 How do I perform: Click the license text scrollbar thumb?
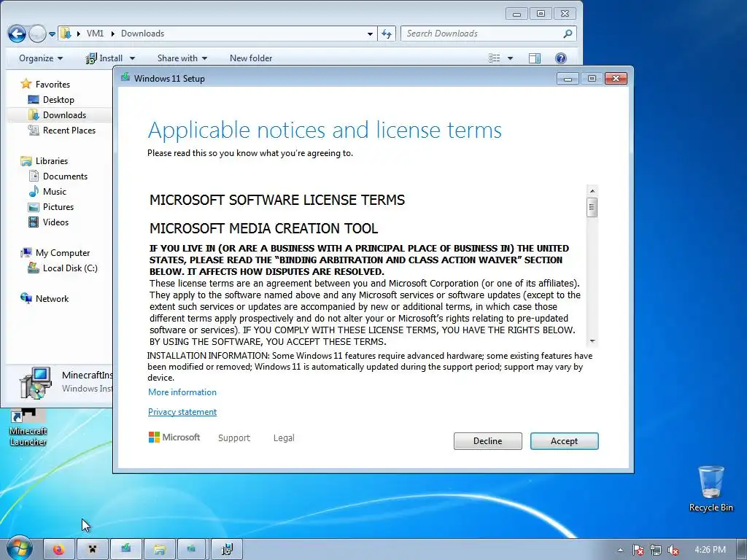click(592, 207)
